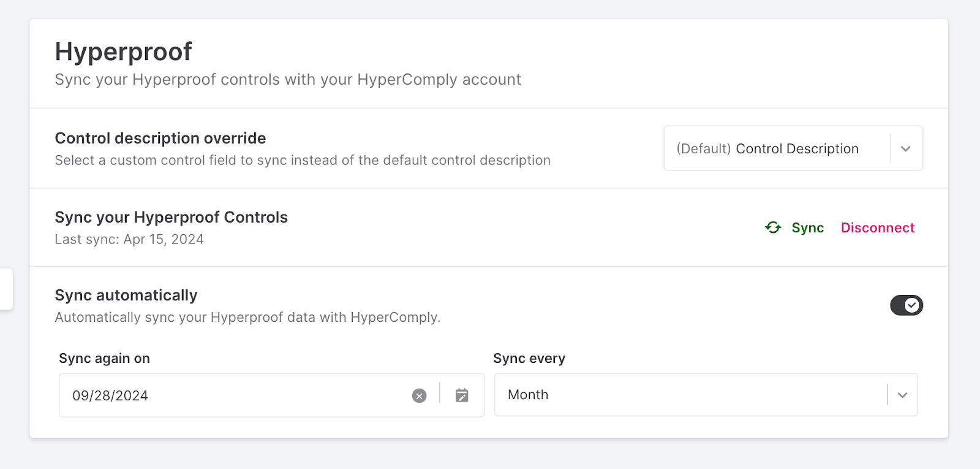Click the Sync text button

click(807, 227)
